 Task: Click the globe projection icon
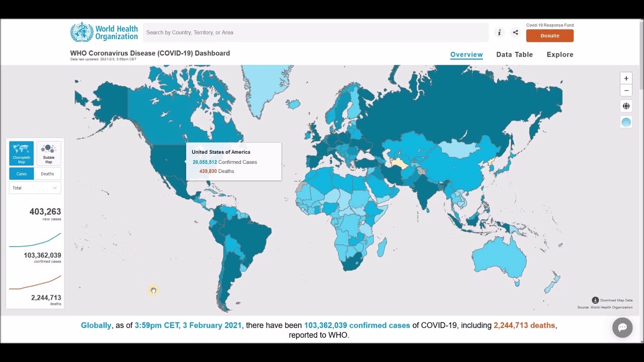tap(626, 106)
